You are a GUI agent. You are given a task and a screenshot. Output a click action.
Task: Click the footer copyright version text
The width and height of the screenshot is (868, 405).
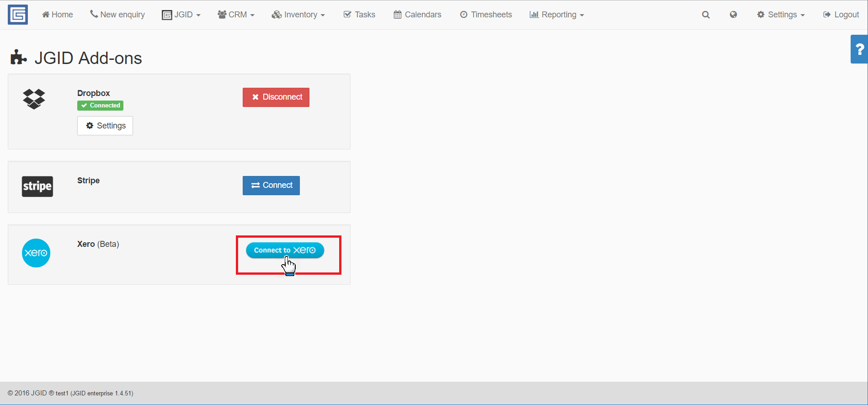[70, 393]
